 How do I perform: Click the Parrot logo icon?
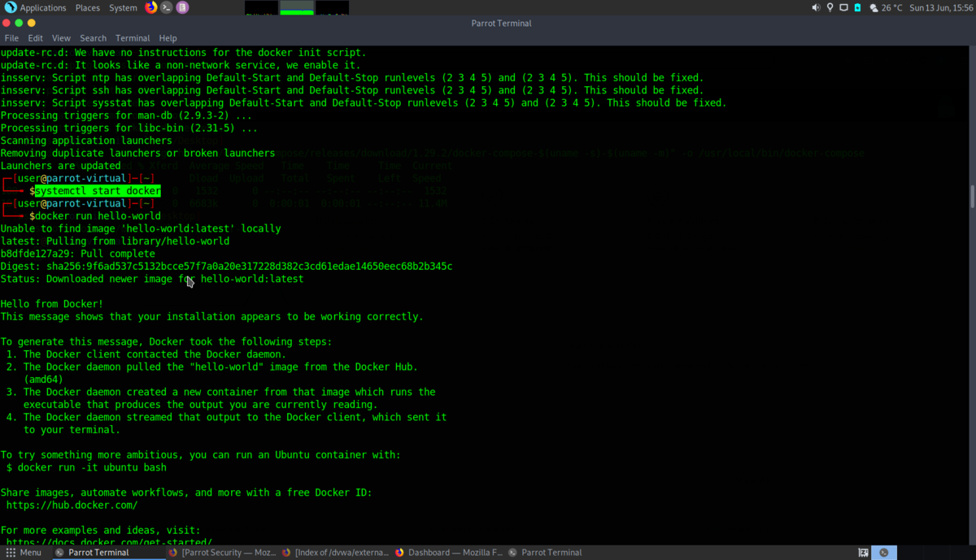tap(10, 7)
